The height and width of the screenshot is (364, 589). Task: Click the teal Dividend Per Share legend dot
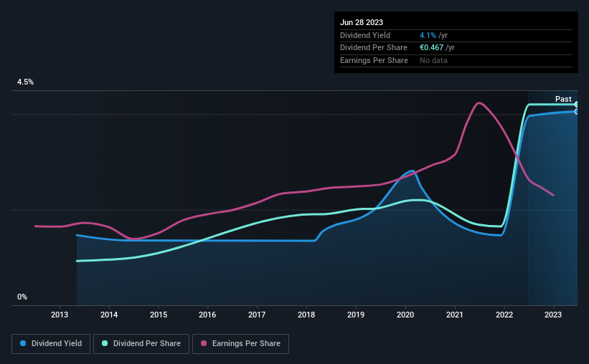(x=105, y=343)
